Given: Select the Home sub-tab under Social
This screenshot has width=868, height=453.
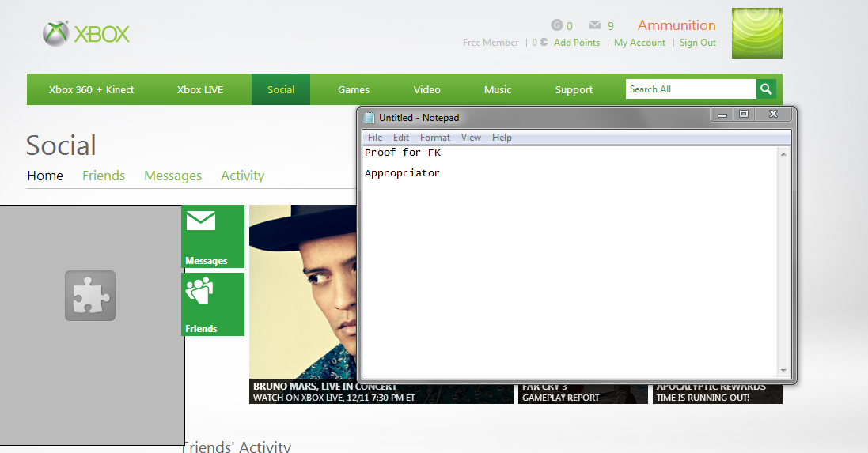Looking at the screenshot, I should point(45,176).
